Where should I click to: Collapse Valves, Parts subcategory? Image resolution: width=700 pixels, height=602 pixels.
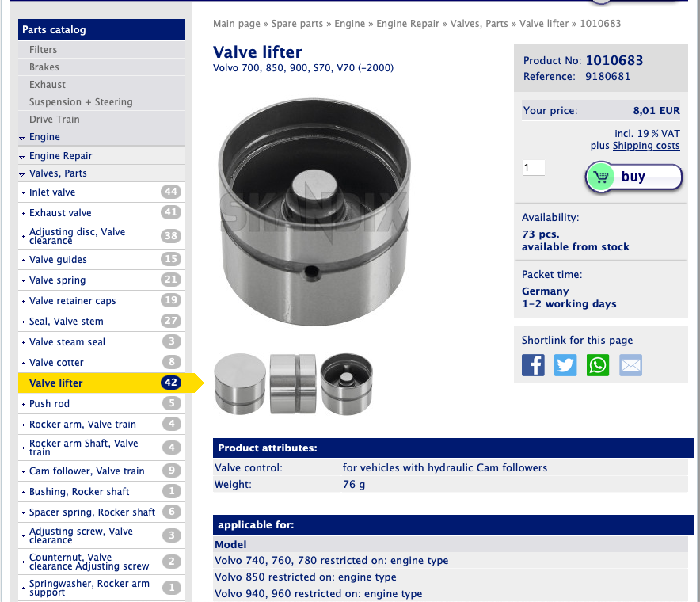(x=58, y=173)
